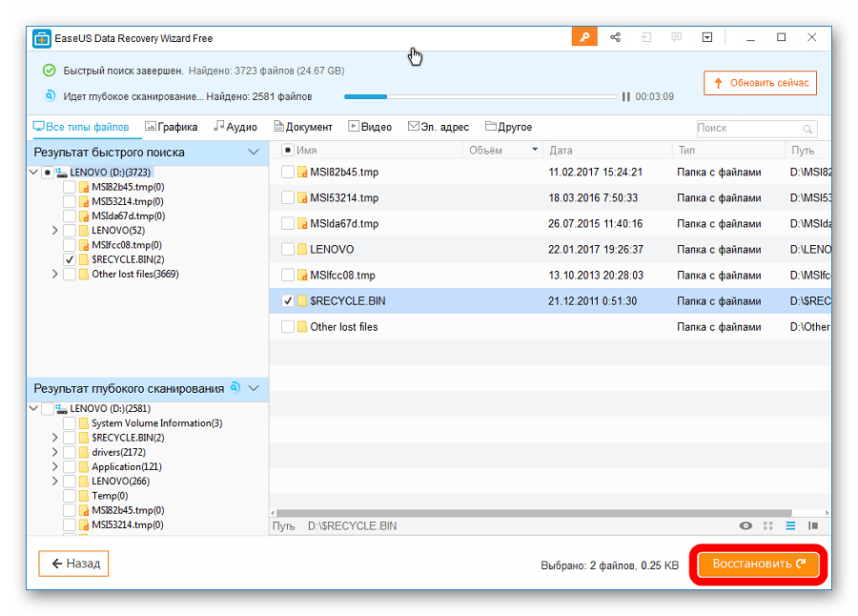
Task: Expand Other lost files(3669) tree node
Action: [54, 274]
